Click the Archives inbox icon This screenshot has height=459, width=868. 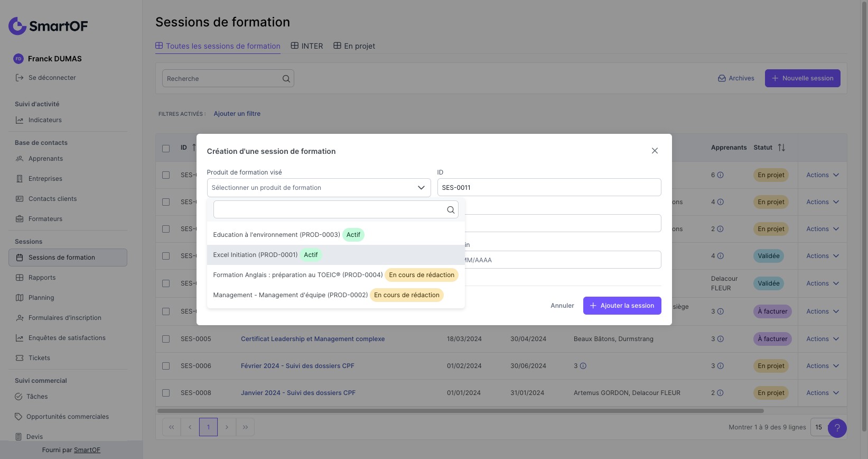pyautogui.click(x=722, y=78)
